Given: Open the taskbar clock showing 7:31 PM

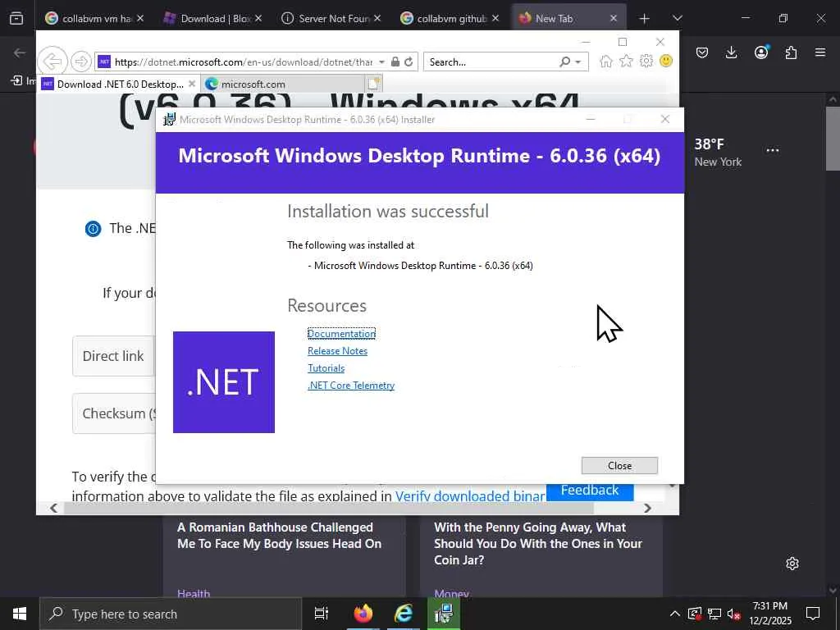Looking at the screenshot, I should 769,614.
